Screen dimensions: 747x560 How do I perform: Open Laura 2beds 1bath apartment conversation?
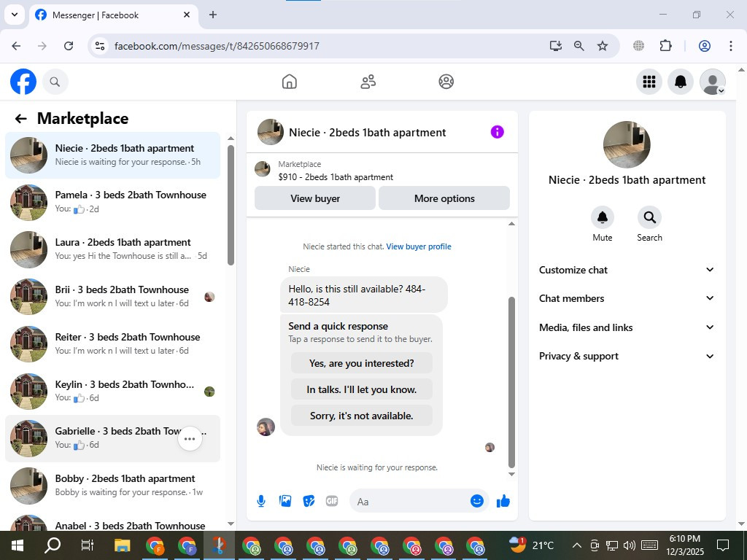coord(113,249)
